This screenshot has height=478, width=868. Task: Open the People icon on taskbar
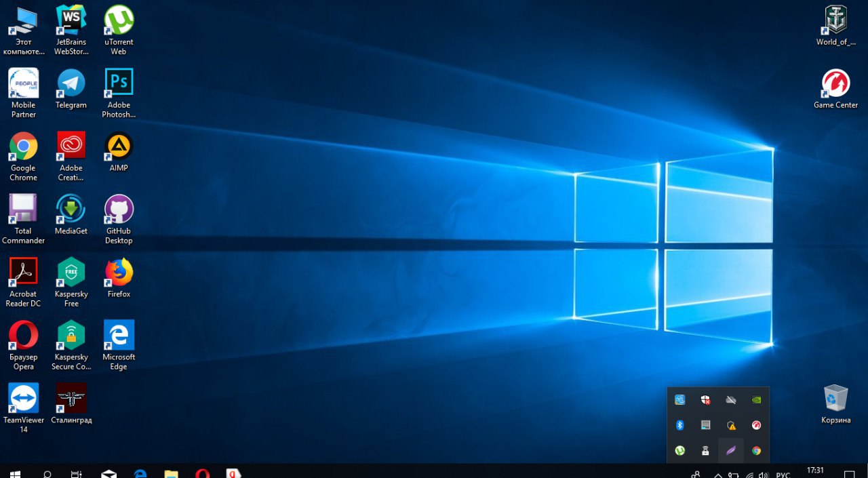pyautogui.click(x=696, y=474)
